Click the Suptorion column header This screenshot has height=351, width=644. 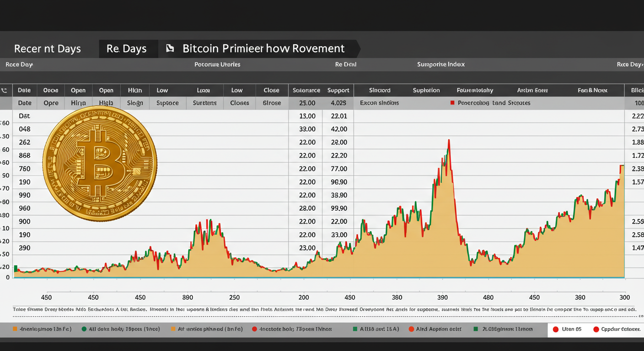(426, 90)
